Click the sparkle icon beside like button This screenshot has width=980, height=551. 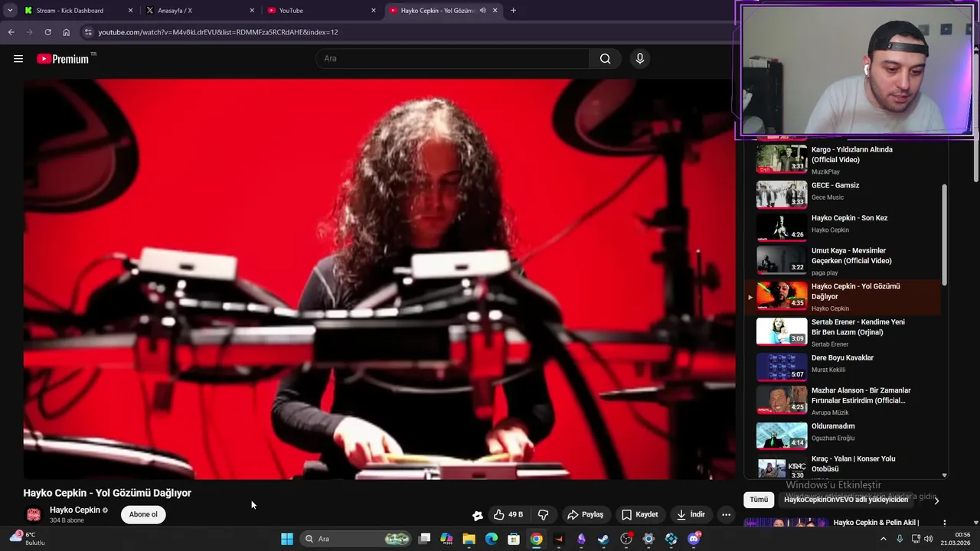tap(477, 515)
